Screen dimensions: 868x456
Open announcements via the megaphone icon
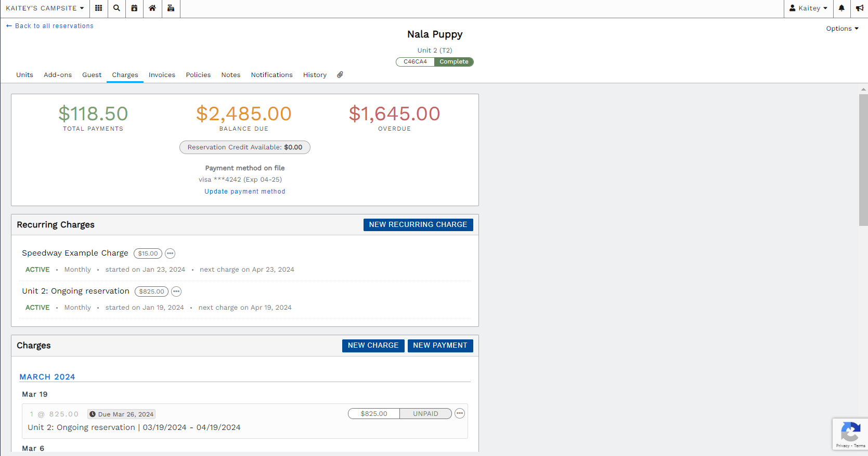[860, 8]
